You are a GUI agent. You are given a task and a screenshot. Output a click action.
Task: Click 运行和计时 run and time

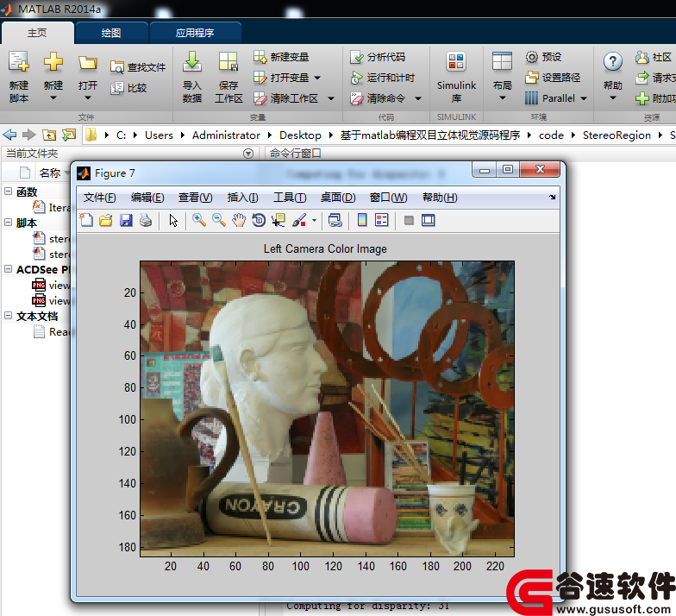tap(383, 78)
